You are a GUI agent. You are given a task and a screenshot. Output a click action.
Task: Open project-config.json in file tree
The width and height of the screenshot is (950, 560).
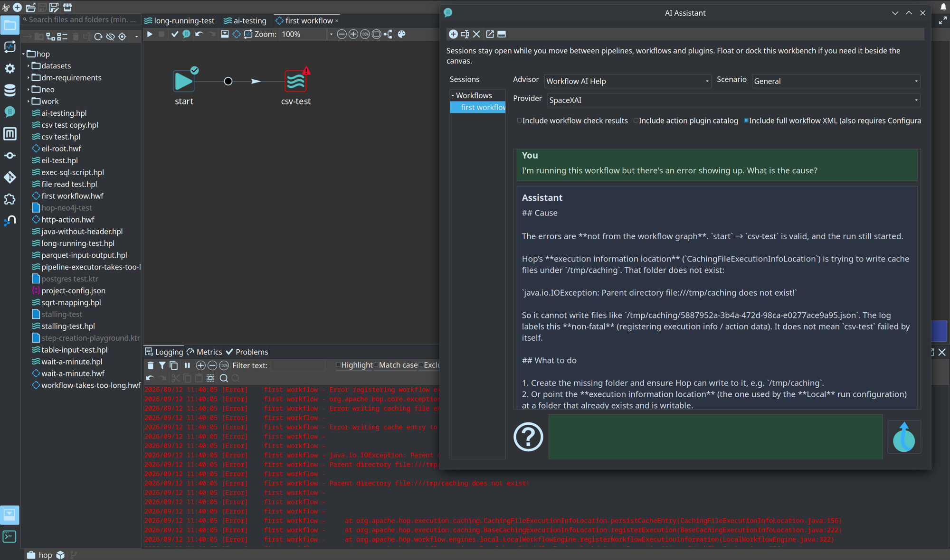[73, 290]
